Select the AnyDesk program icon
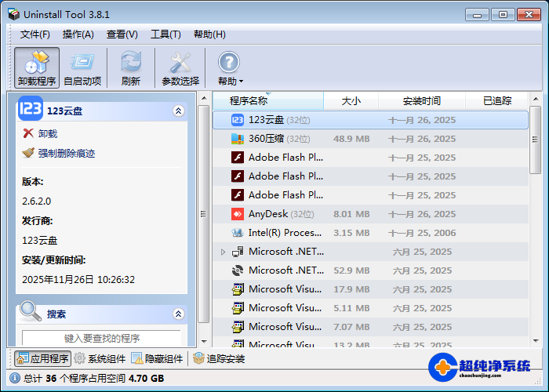This screenshot has width=549, height=392. (238, 214)
